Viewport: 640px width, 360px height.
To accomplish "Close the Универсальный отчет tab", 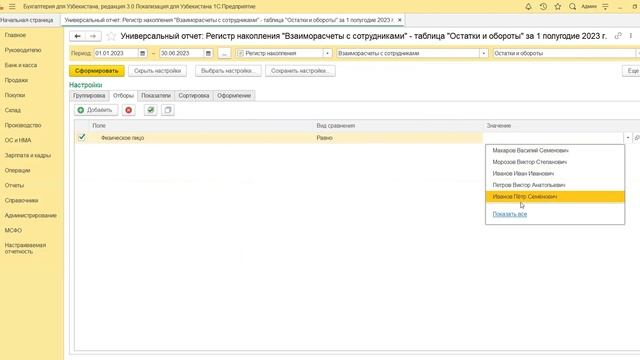I will [400, 20].
